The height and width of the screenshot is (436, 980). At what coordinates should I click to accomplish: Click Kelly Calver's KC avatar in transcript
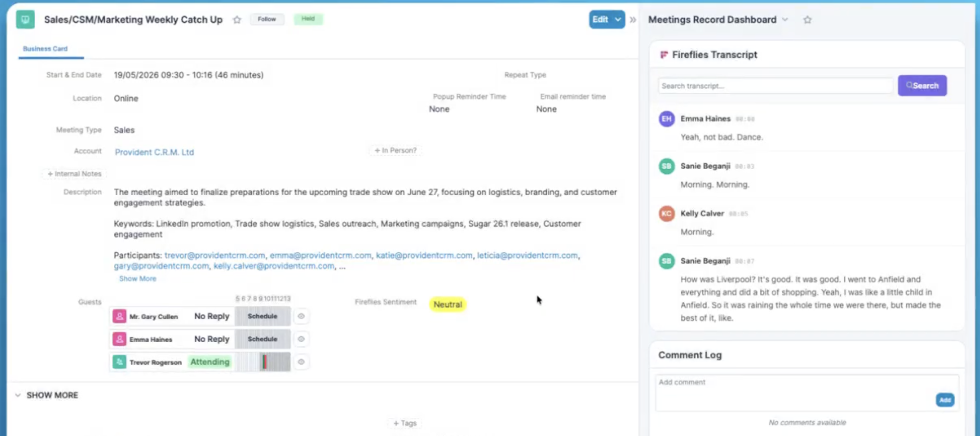pyautogui.click(x=667, y=214)
